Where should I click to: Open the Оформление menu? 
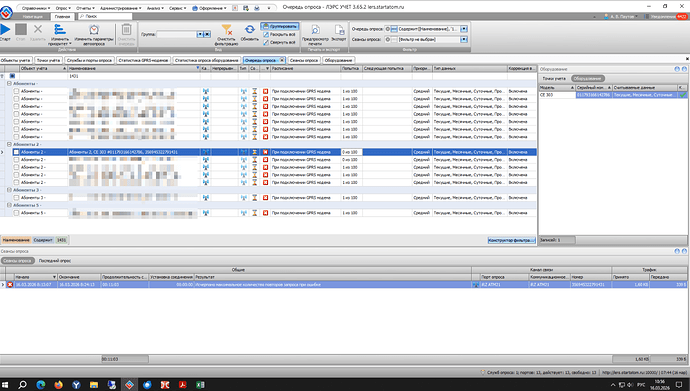point(209,8)
